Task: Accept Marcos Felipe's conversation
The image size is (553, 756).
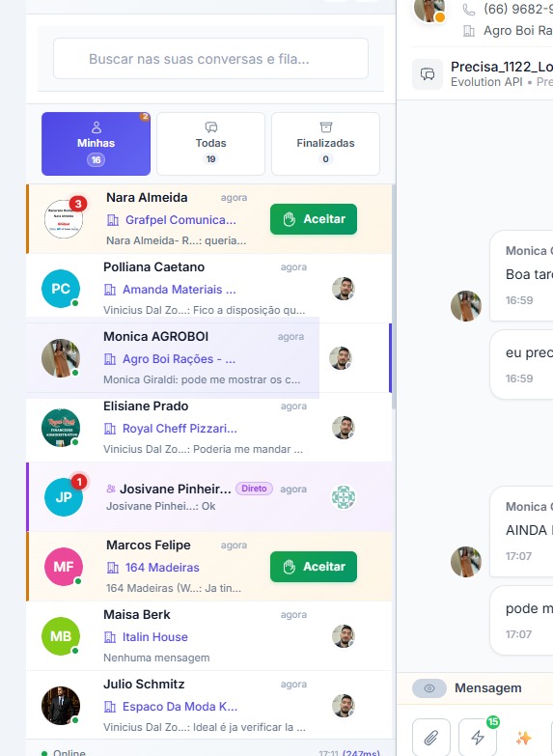Action: point(314,567)
